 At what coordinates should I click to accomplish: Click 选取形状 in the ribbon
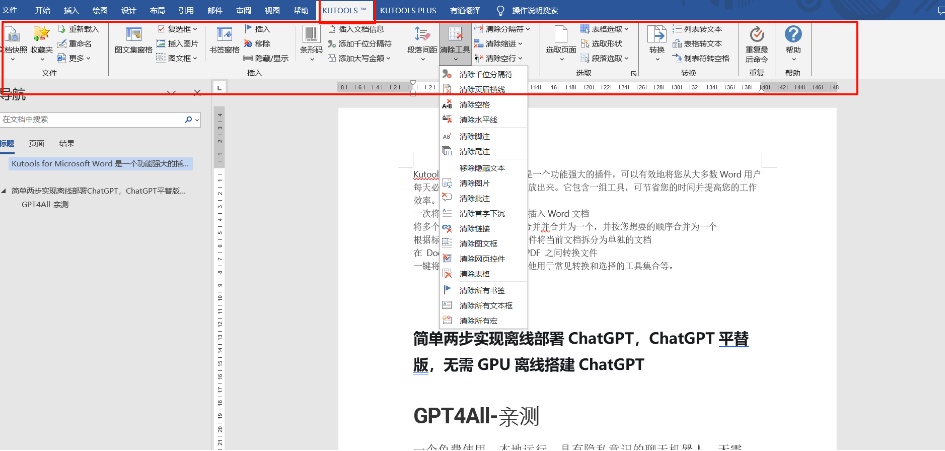click(x=601, y=43)
